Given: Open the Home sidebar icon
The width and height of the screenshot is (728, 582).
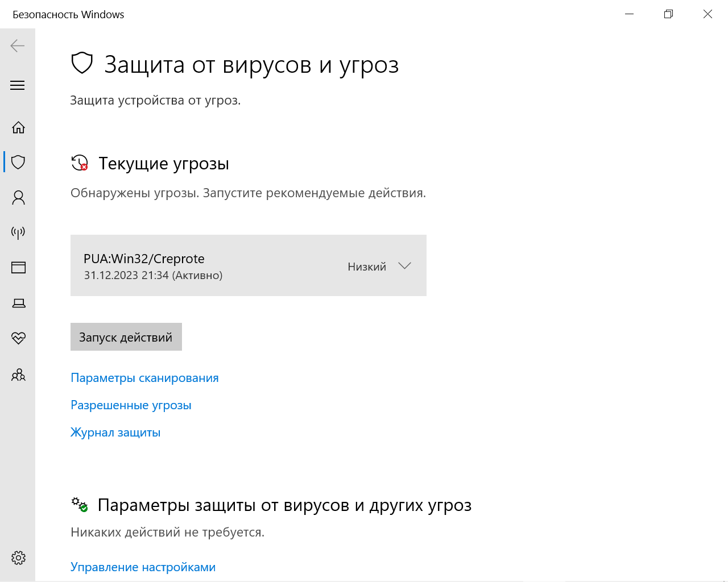Looking at the screenshot, I should 18,127.
